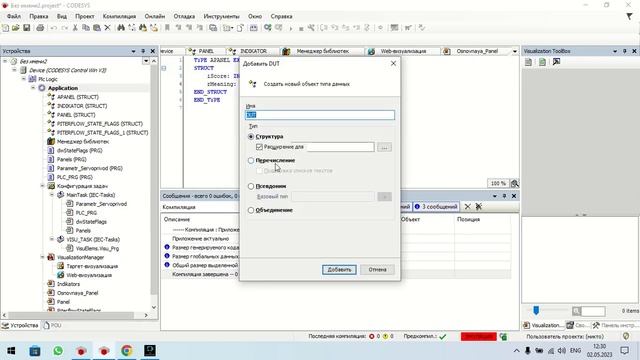Click the Open project folder icon
Viewport: 640px width, 360px height.
pos(16,28)
